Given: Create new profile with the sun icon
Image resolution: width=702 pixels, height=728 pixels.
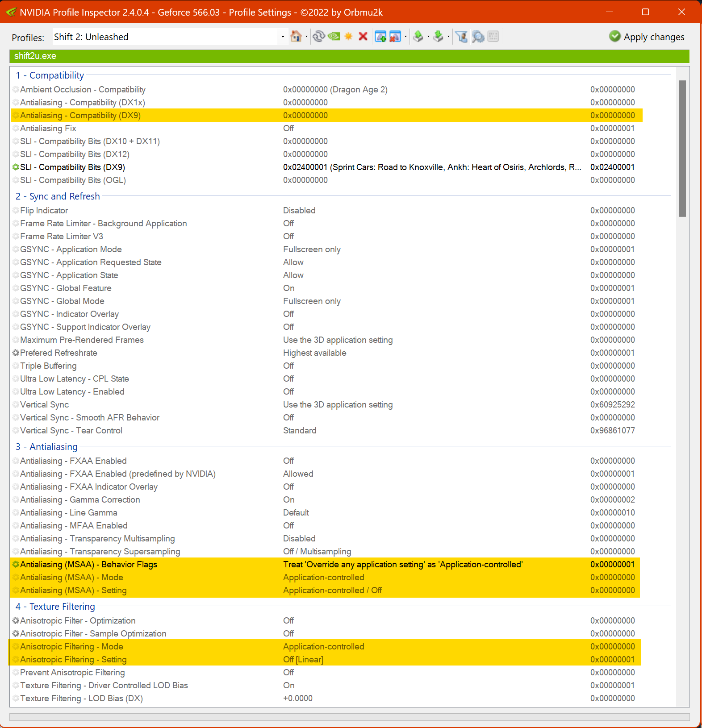Looking at the screenshot, I should 348,37.
